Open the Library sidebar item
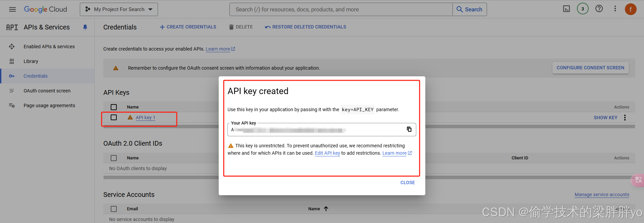Screen dimensions: 644x223 click(x=31, y=61)
